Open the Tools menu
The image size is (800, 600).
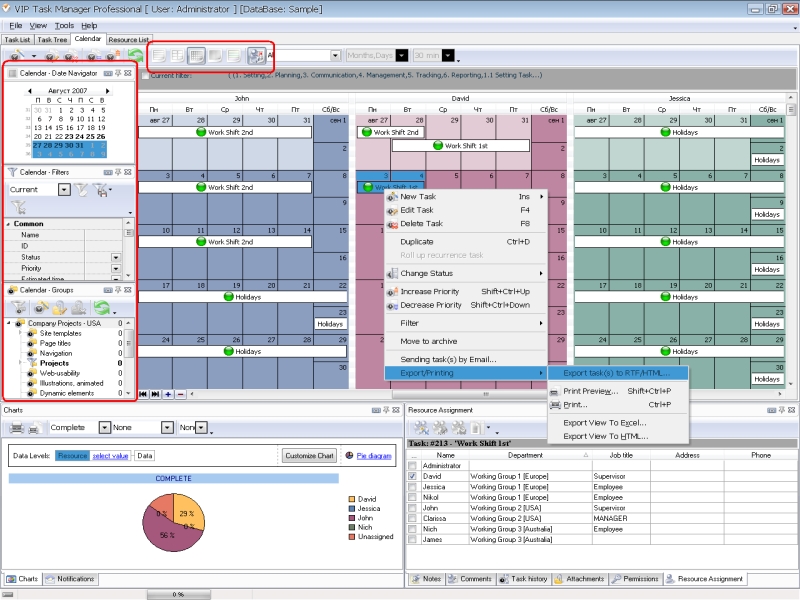point(64,26)
